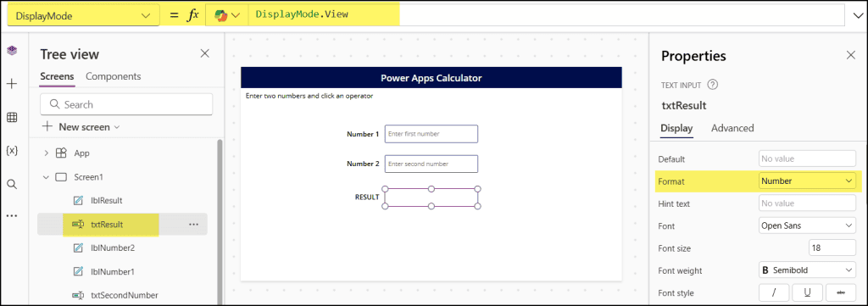Open the Tree view layers icon in the sidebar
Image resolution: width=868 pixels, height=306 pixels.
click(12, 50)
